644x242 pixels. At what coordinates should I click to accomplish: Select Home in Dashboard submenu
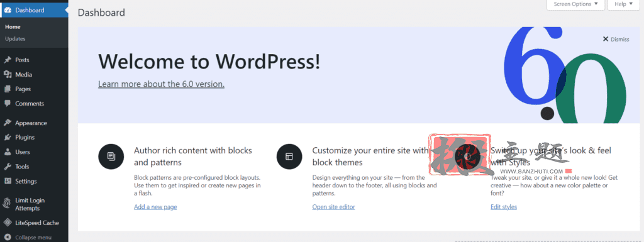click(13, 26)
